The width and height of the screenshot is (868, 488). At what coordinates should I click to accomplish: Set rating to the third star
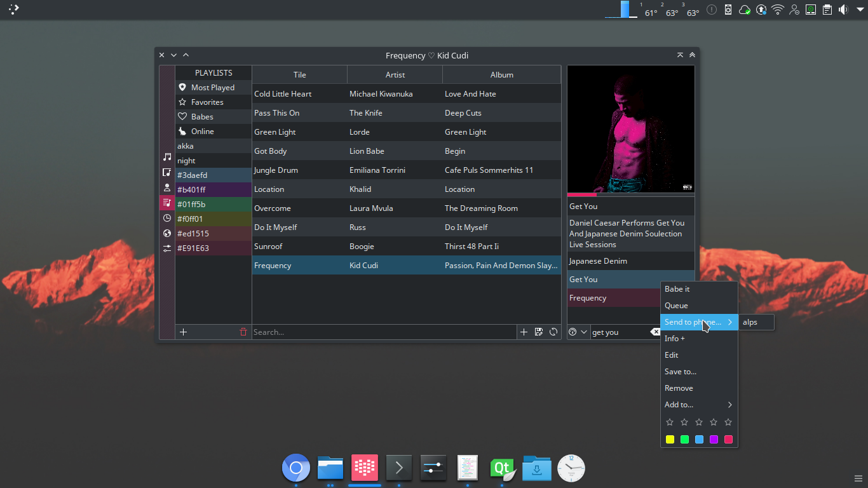tap(699, 422)
